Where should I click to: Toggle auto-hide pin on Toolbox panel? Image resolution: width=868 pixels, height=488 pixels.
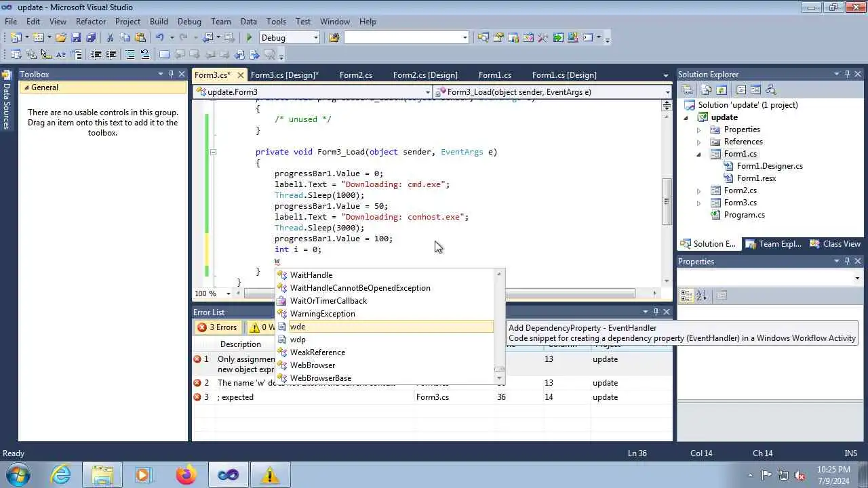172,75
